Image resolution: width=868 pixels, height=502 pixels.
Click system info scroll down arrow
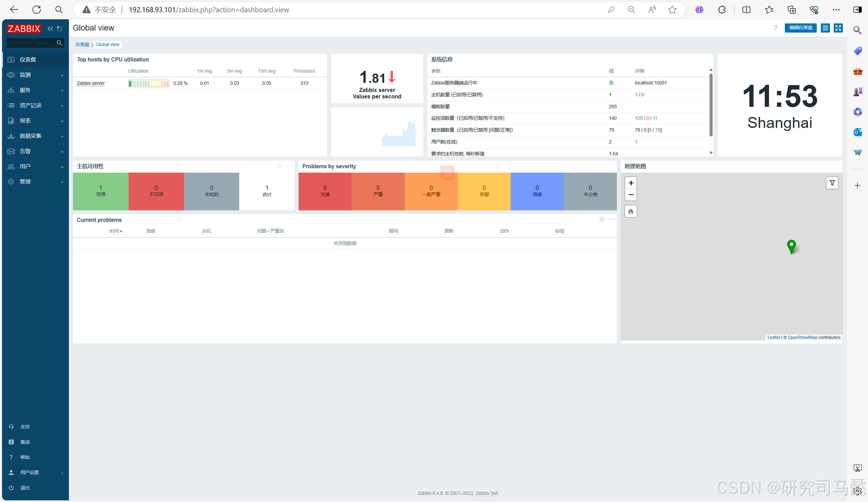point(711,153)
